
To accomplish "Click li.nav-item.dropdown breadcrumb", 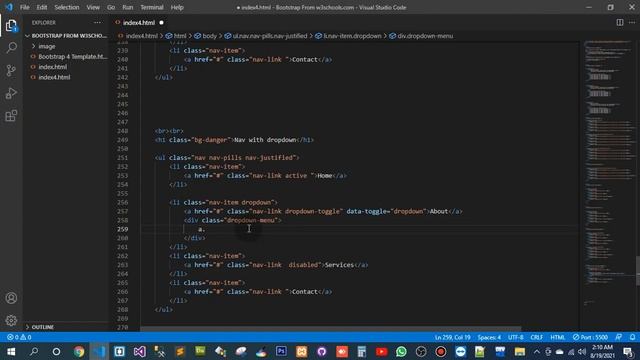I will pyautogui.click(x=352, y=36).
